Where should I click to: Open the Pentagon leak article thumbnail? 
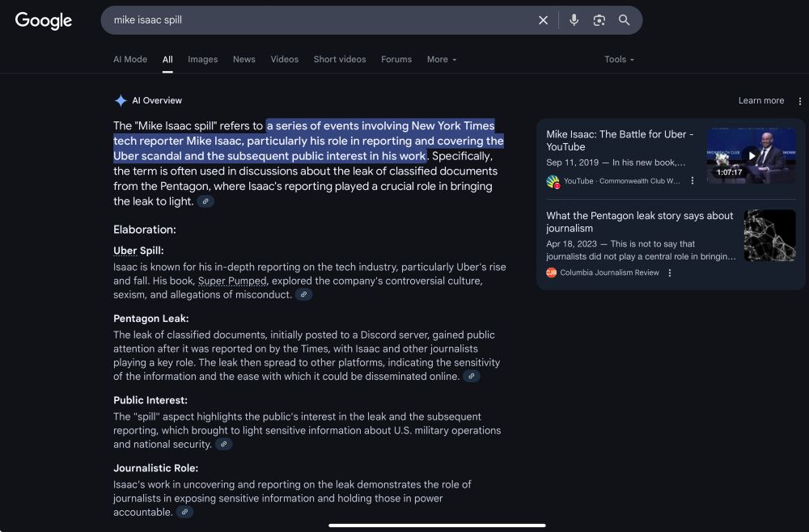(770, 235)
